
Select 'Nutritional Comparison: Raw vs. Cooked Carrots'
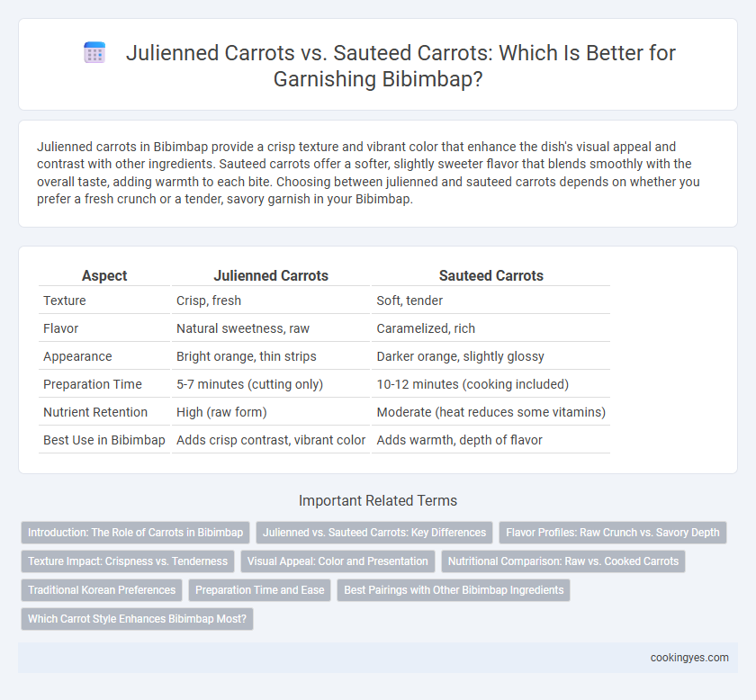pos(563,561)
